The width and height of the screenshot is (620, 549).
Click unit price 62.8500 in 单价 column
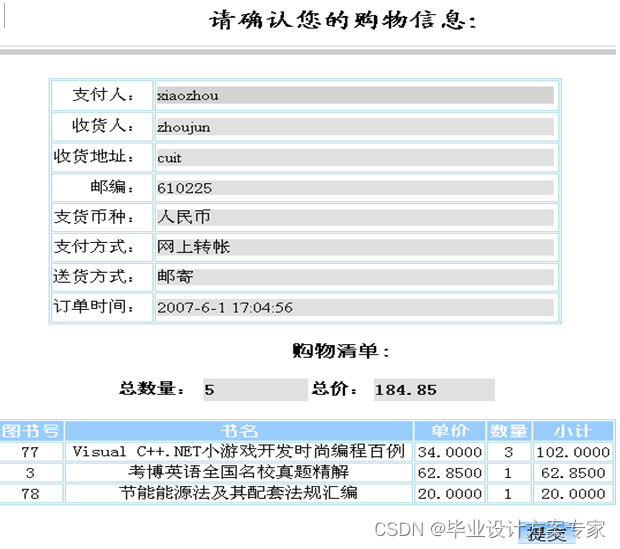click(x=450, y=473)
